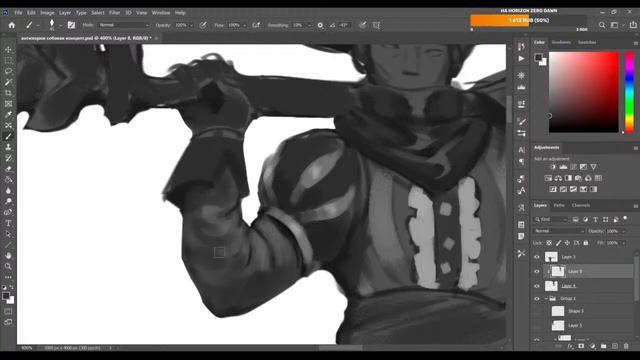This screenshot has height=360, width=640.
Task: Collapse the Group 1 folder
Action: pos(546,299)
